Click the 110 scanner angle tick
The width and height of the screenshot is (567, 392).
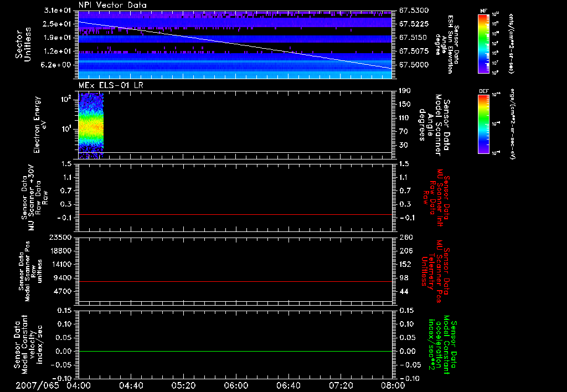coord(405,118)
